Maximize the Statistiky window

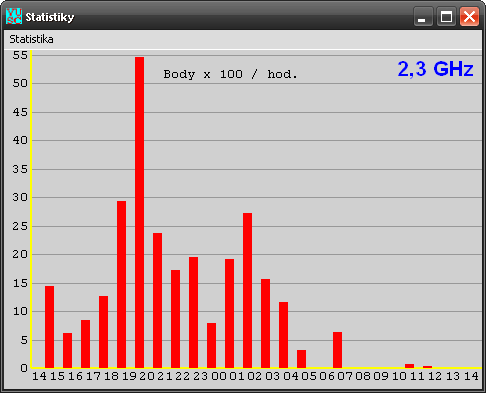click(446, 16)
